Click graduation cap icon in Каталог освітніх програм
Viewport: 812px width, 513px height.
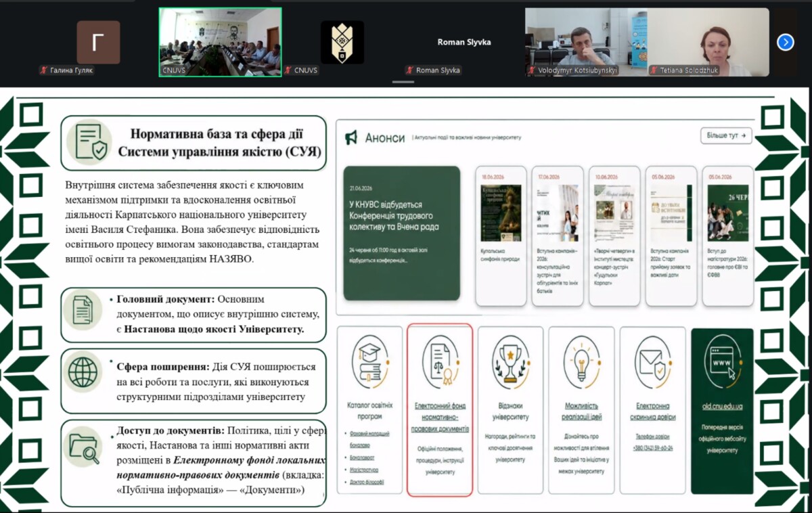coord(369,362)
